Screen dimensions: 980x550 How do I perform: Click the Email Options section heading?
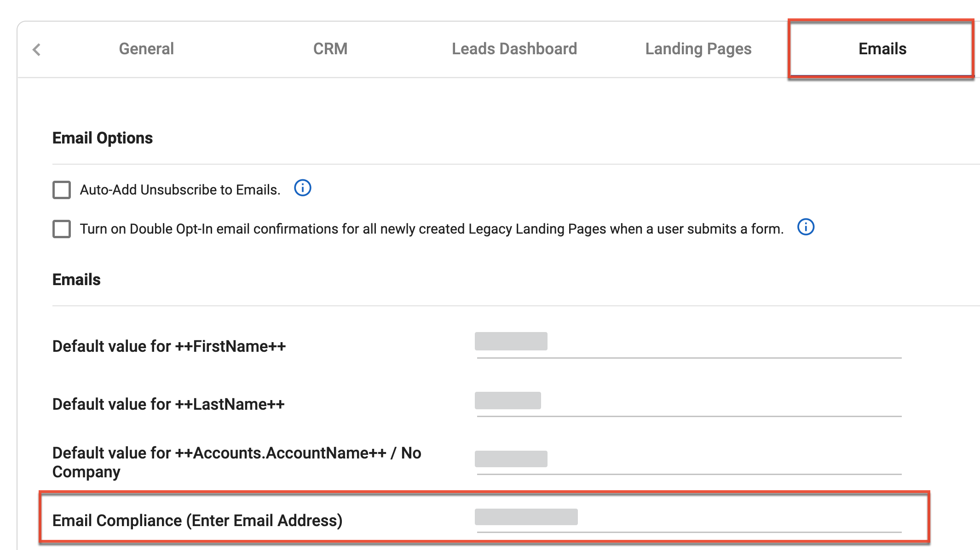pyautogui.click(x=102, y=137)
